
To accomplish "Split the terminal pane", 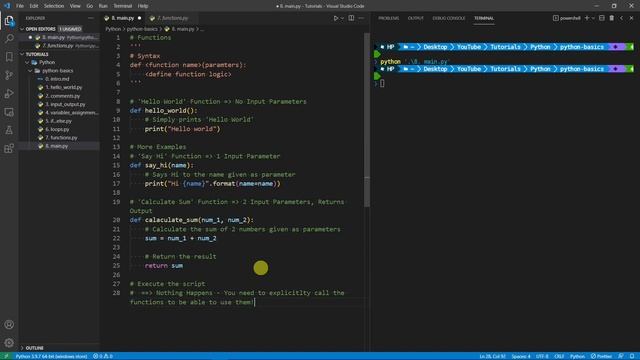I will tap(602, 18).
